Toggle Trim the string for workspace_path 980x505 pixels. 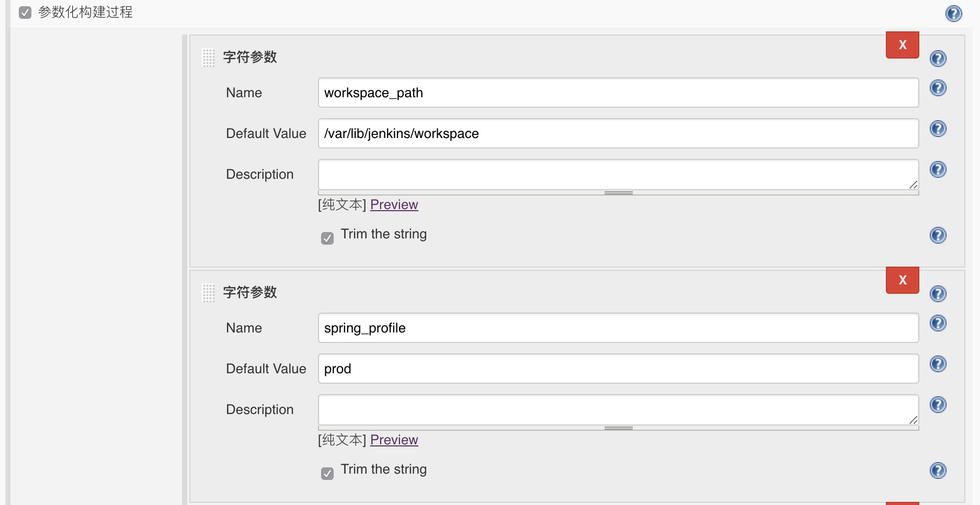pos(327,238)
